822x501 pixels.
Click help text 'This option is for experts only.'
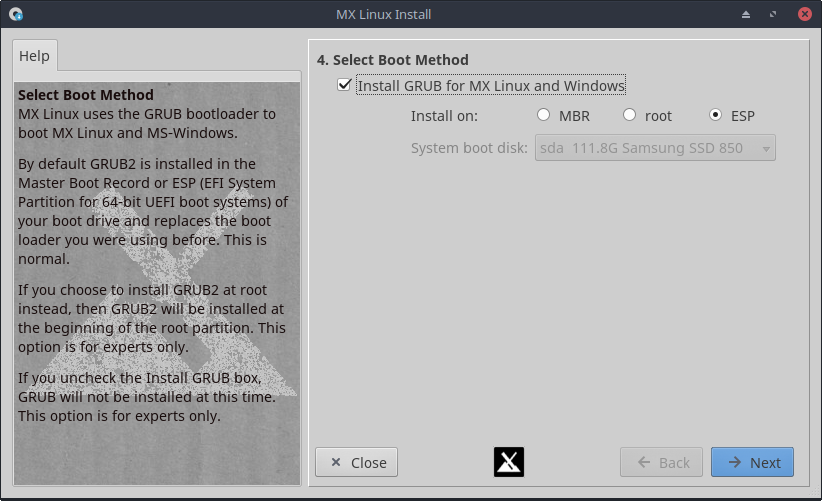click(x=119, y=416)
